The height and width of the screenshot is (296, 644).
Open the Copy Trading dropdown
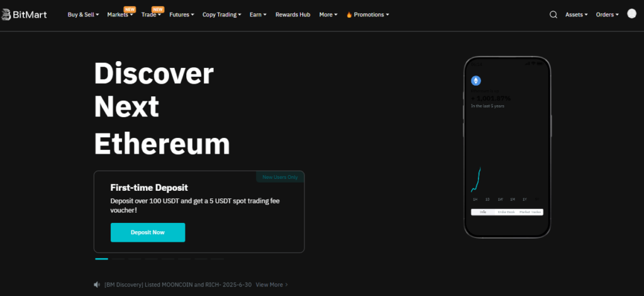tap(222, 15)
